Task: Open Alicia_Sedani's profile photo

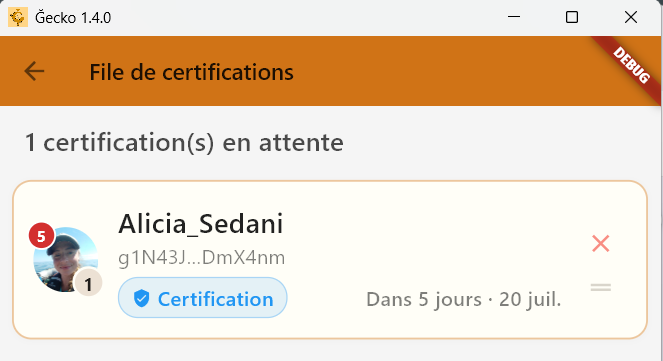Action: coord(66,260)
